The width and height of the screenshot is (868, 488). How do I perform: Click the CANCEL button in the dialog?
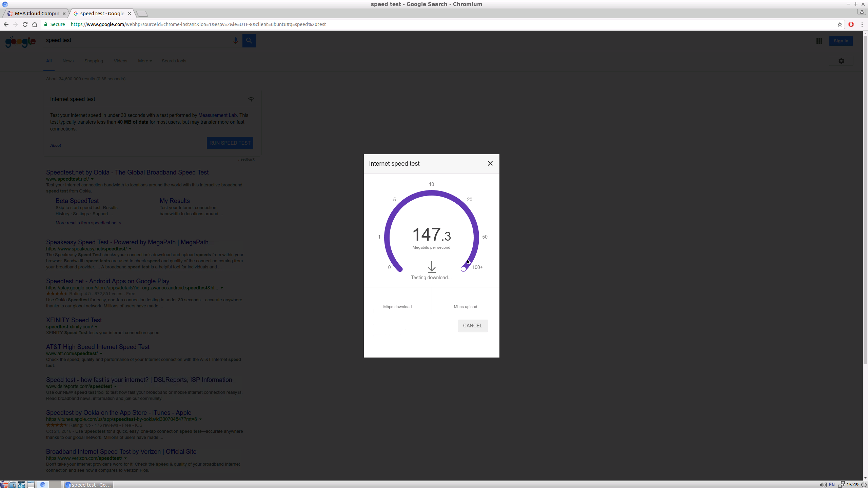click(x=472, y=326)
